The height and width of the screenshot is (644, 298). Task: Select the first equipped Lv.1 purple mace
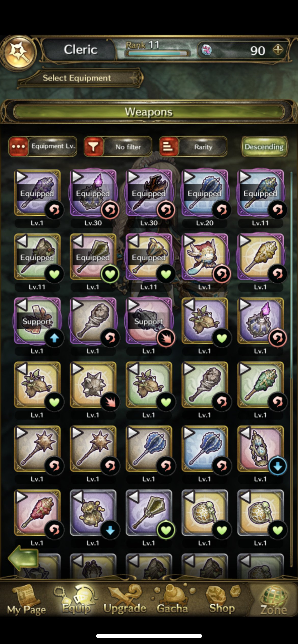click(37, 193)
